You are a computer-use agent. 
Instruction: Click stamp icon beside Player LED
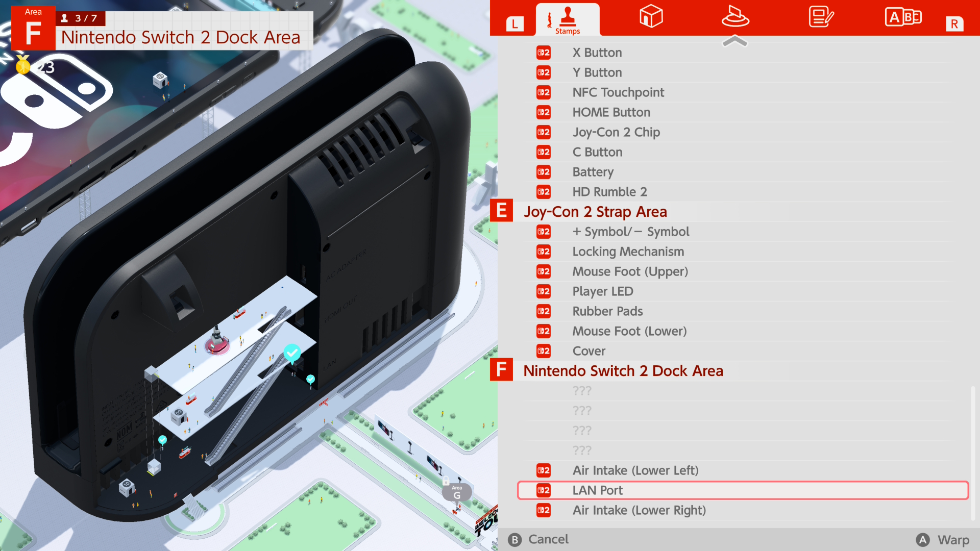[x=544, y=291]
